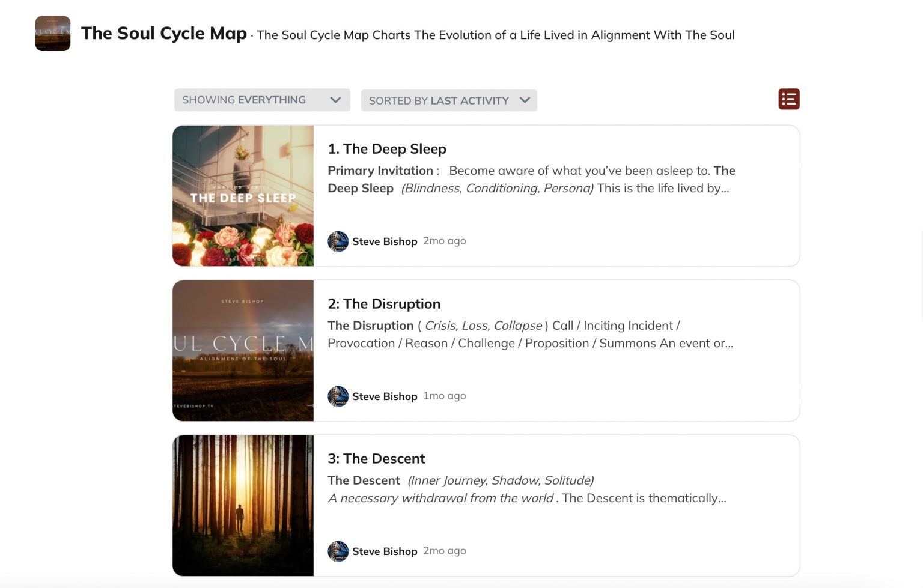Click the Deep Sleep post description text
Image resolution: width=923 pixels, height=588 pixels.
pyautogui.click(x=531, y=180)
